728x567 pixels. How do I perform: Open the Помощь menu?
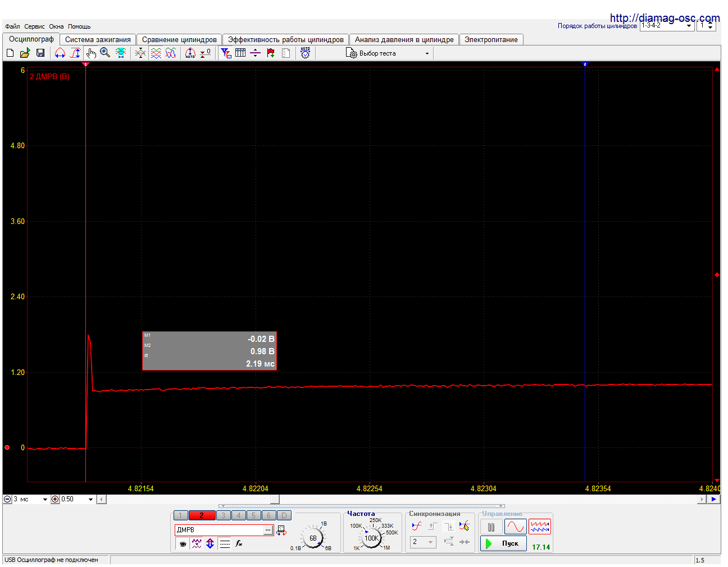[79, 26]
